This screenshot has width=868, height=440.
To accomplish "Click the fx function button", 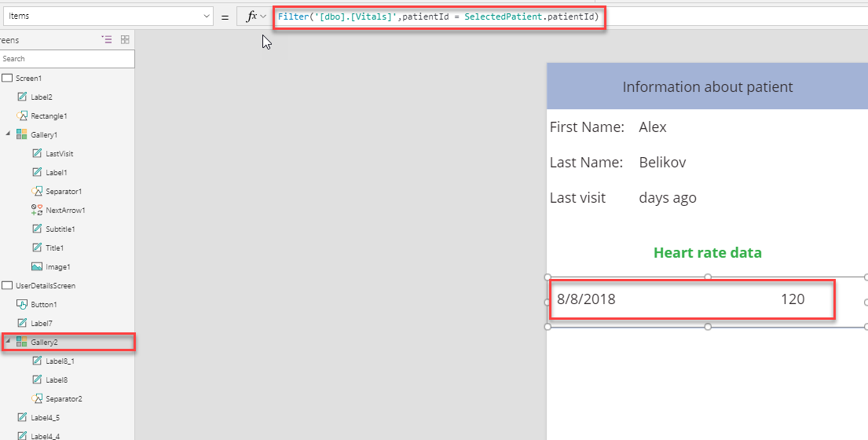I will (x=251, y=16).
